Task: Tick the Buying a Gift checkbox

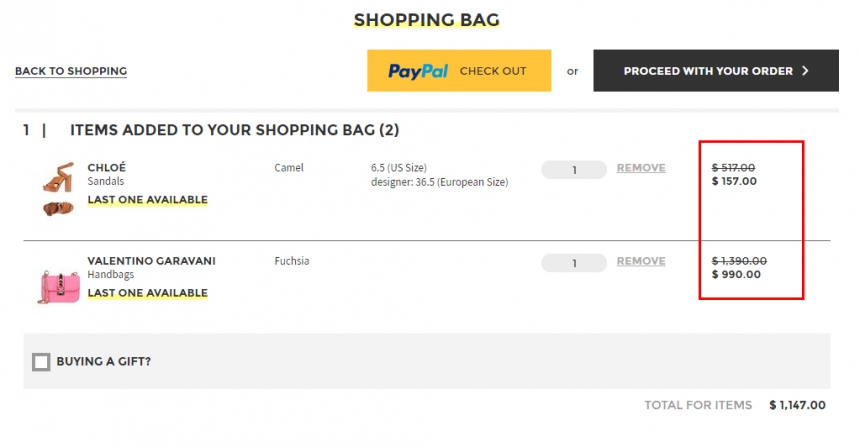Action: click(x=41, y=362)
